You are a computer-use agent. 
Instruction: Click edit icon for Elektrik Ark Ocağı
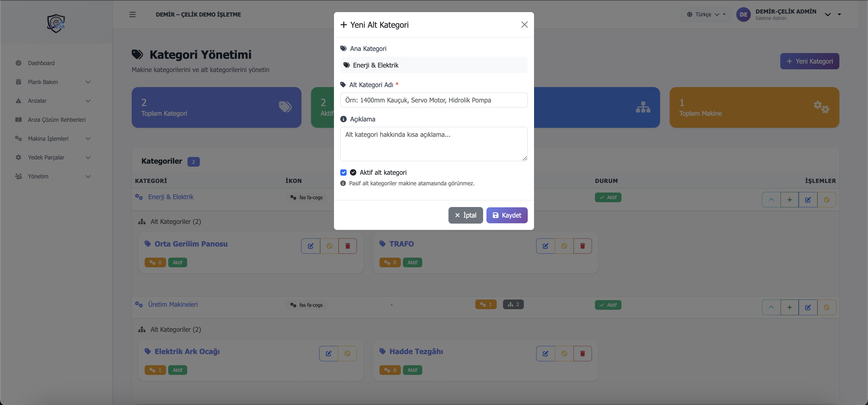[329, 353]
